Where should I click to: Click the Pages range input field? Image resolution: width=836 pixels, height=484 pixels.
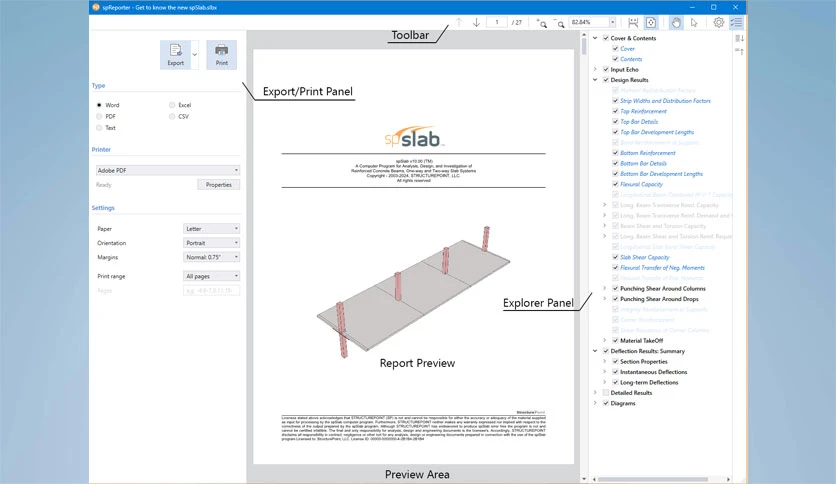(211, 291)
